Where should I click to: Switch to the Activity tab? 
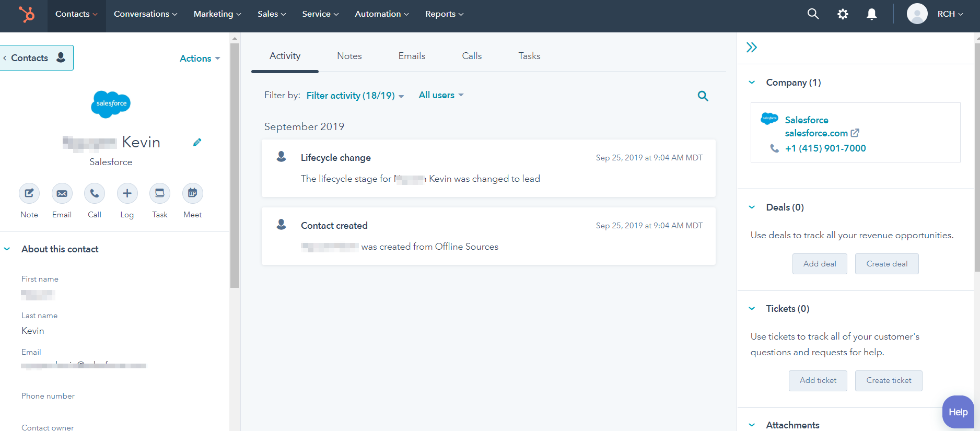285,56
